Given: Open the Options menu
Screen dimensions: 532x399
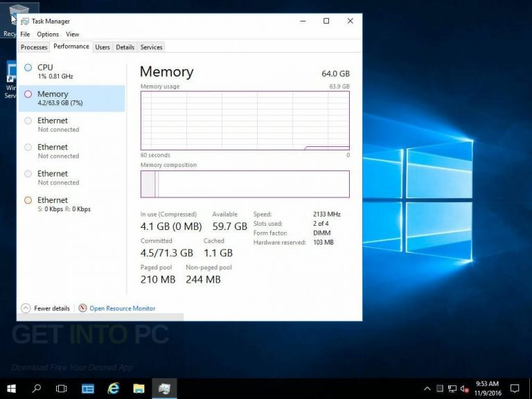Looking at the screenshot, I should click(48, 34).
